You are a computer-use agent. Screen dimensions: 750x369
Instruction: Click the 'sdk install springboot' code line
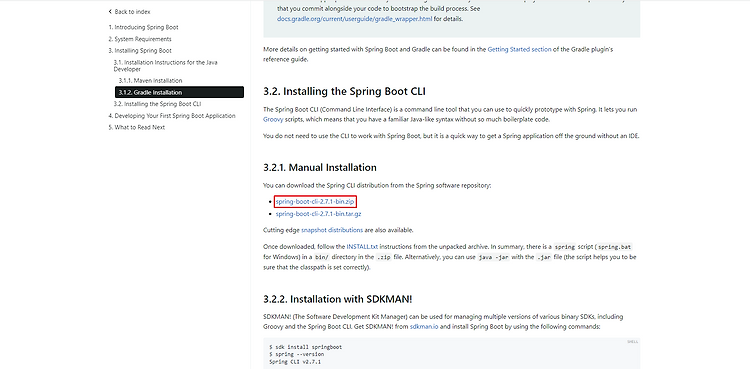306,347
